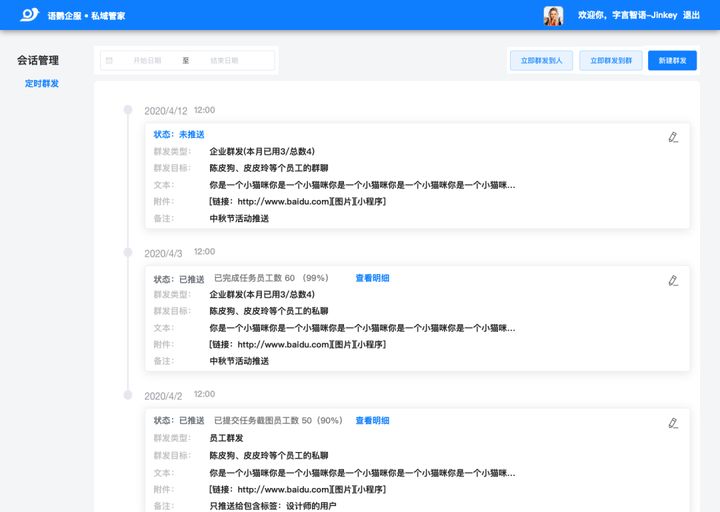
Task: Select 定时群发 in the sidebar
Action: [42, 84]
